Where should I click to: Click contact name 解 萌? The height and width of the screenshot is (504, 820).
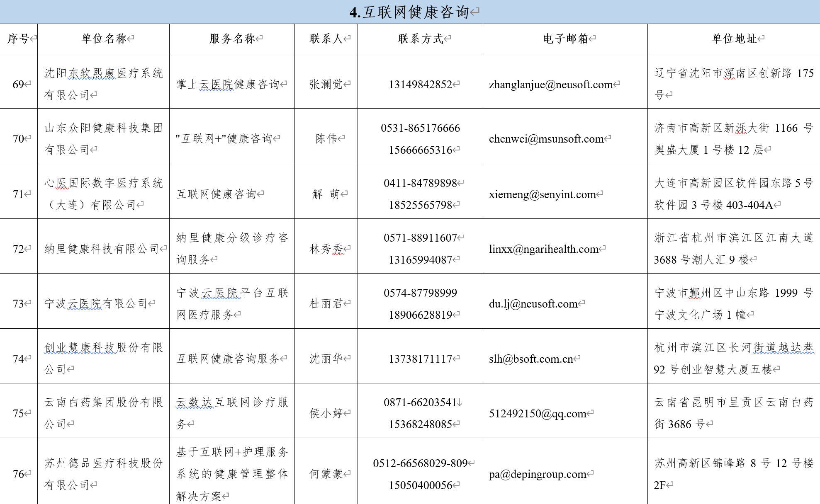click(326, 194)
